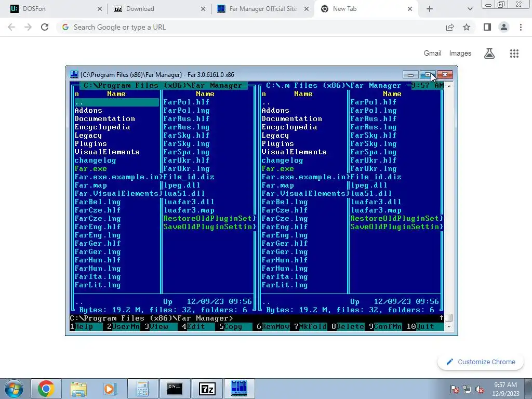Close the DOSFon tab
The height and width of the screenshot is (399, 532).
click(x=99, y=9)
